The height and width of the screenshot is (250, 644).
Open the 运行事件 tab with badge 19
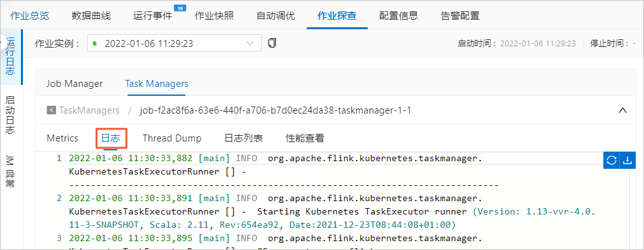[152, 16]
